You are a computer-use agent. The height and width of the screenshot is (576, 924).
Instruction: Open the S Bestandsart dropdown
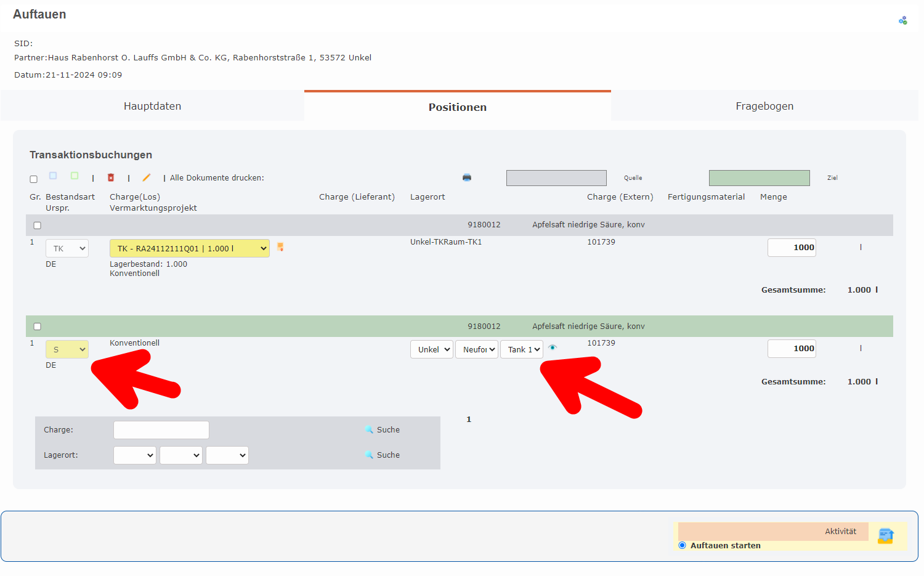67,349
